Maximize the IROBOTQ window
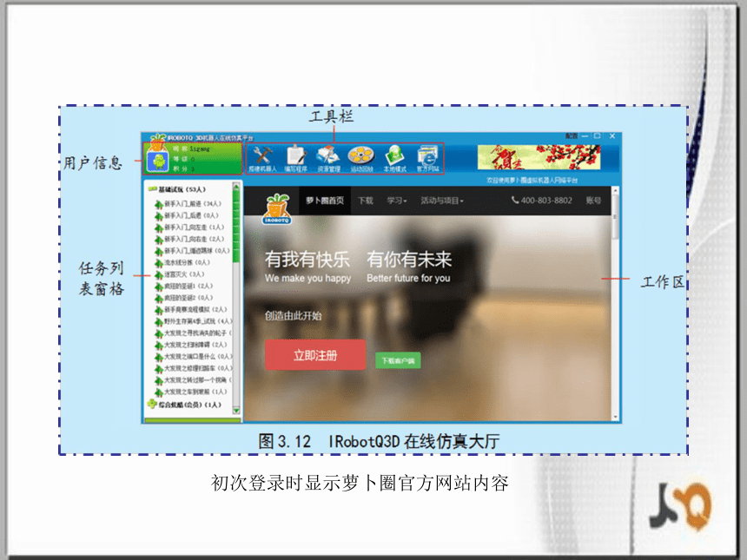The width and height of the screenshot is (747, 560). (x=598, y=135)
